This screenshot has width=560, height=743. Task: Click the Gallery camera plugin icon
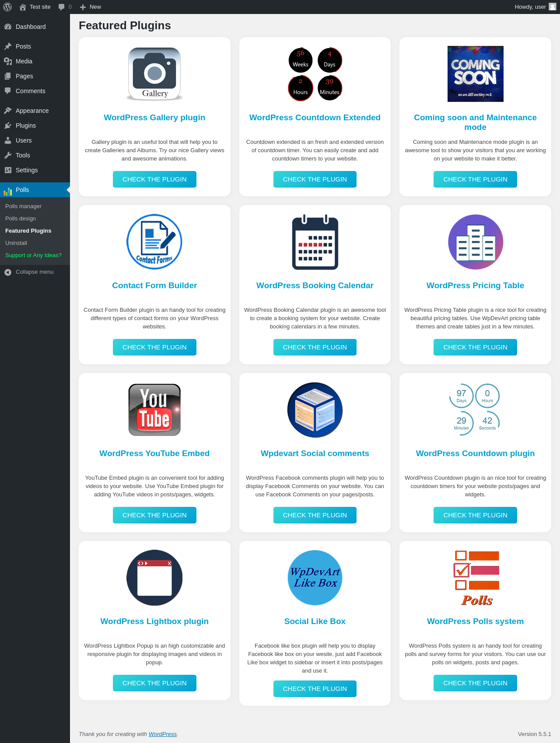pyautogui.click(x=154, y=74)
